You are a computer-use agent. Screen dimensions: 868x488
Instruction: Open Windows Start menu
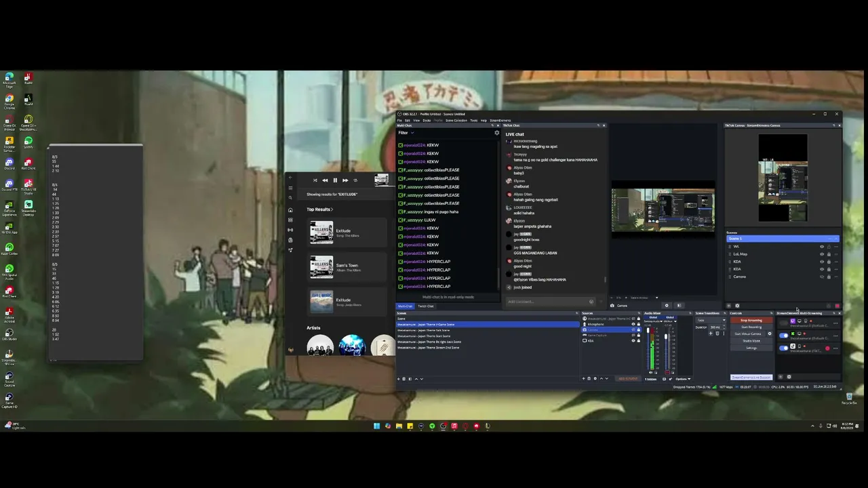(376, 426)
